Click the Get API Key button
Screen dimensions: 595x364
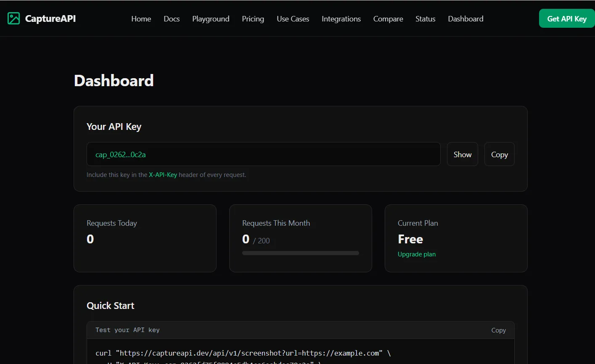567,18
